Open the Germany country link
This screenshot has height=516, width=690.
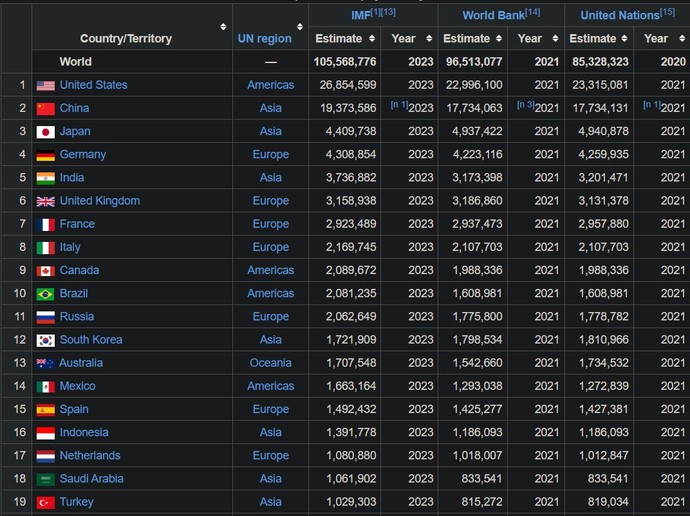(x=83, y=155)
